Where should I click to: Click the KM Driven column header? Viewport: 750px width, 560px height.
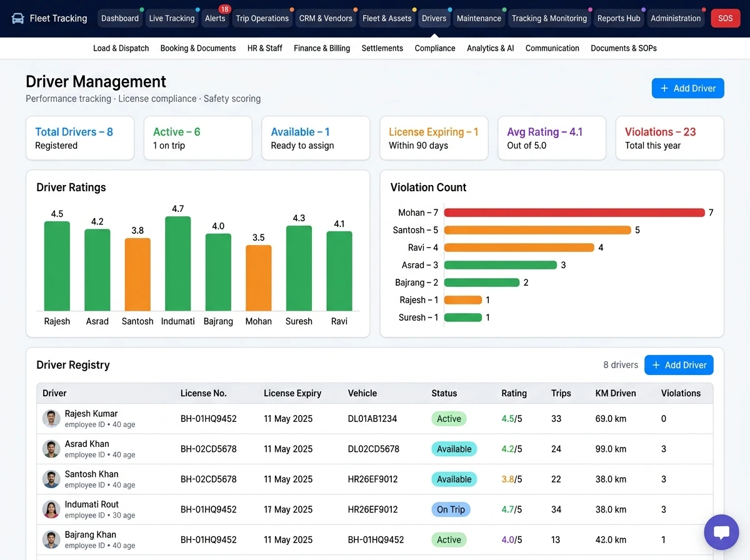pos(616,393)
